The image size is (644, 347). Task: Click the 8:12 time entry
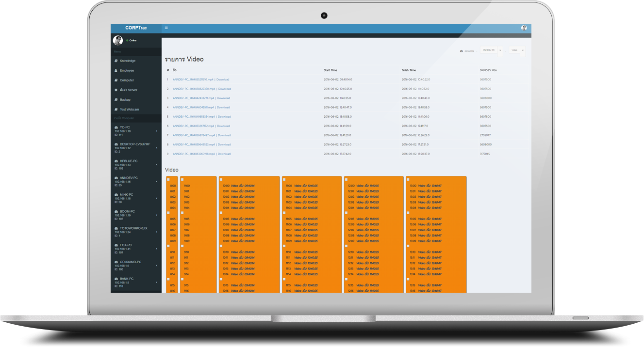pos(172,263)
